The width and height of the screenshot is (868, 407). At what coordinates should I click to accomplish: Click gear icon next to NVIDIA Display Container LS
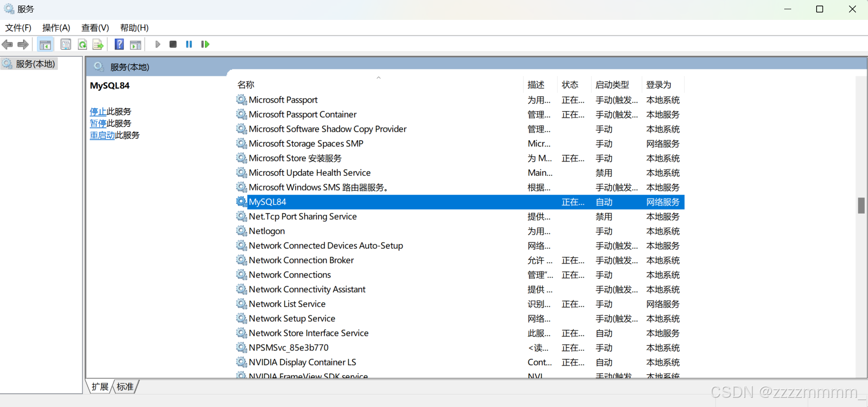pyautogui.click(x=242, y=362)
